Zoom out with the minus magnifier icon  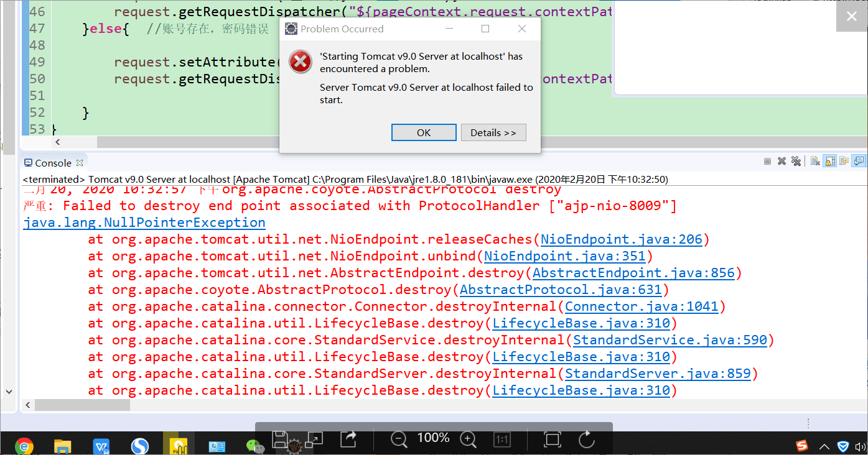pos(399,439)
